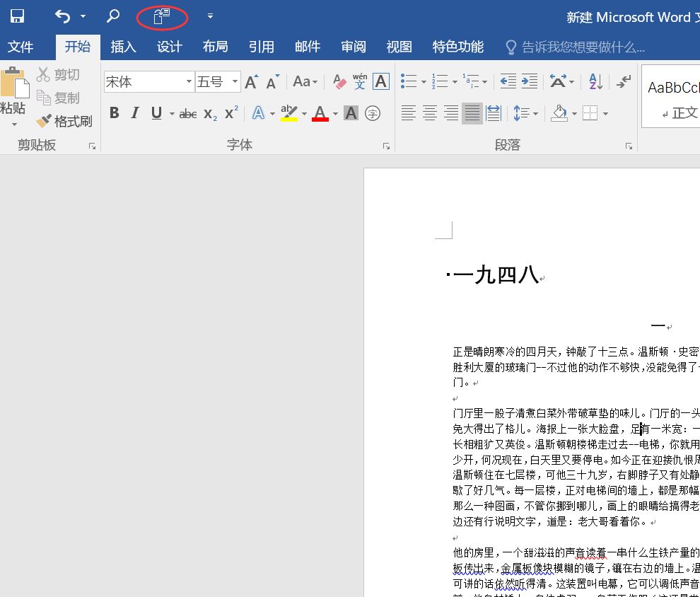Viewport: 700px width, 597px height.
Task: Open the 特色功能 tab
Action: pos(457,47)
